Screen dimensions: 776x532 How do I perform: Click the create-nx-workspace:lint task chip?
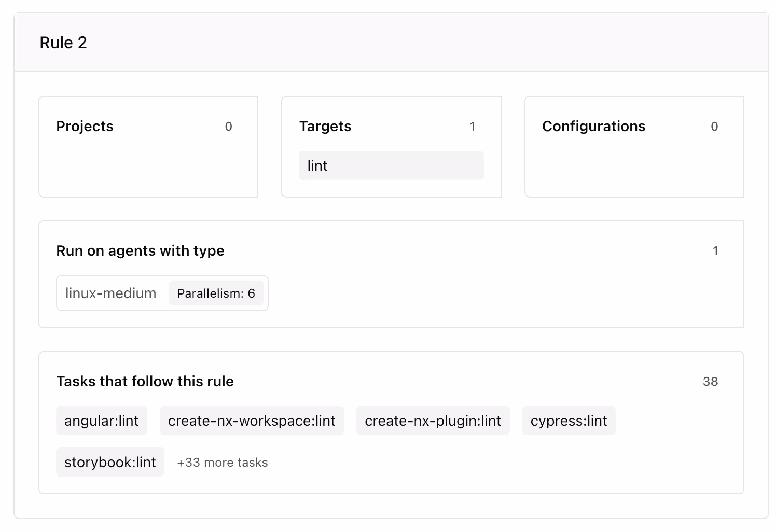[x=252, y=421]
